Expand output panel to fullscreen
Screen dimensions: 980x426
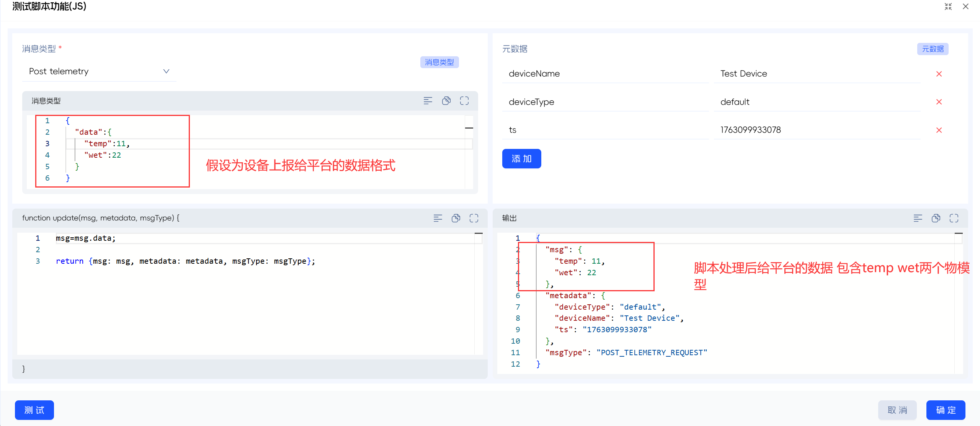point(954,218)
